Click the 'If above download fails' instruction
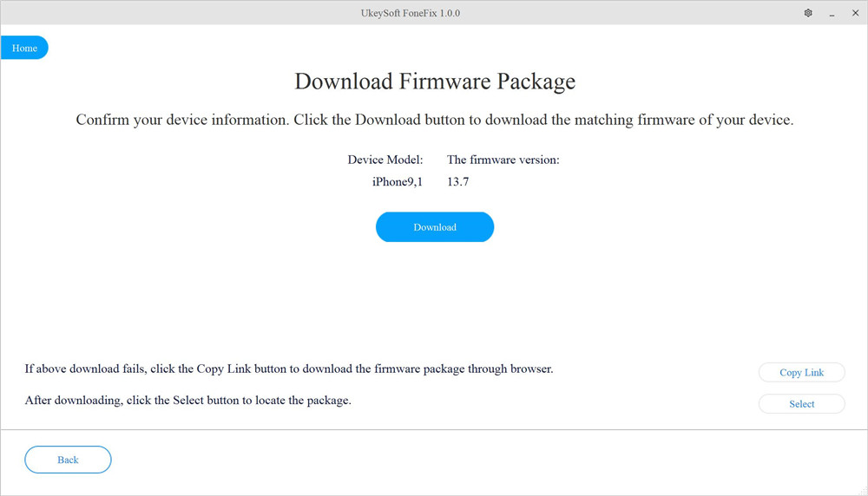 288,369
